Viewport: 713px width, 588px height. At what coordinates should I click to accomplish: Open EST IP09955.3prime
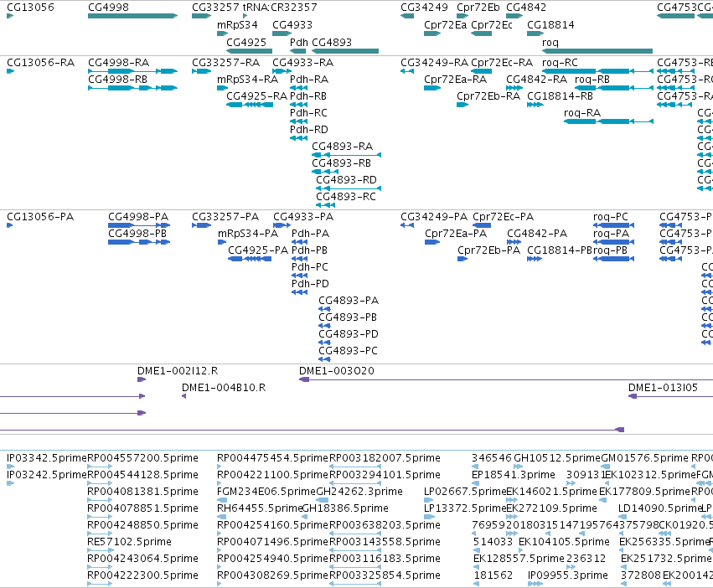coord(567,575)
